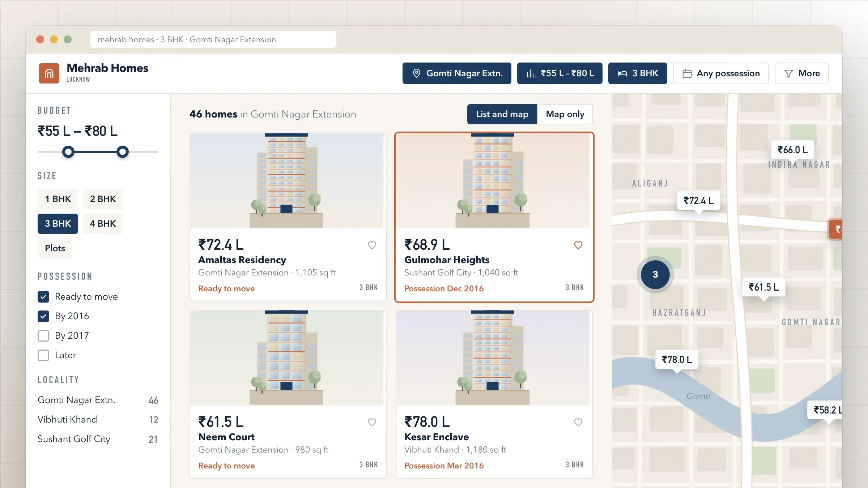This screenshot has height=488, width=868.
Task: Open the cluster of 3 homes on map
Action: click(x=655, y=274)
